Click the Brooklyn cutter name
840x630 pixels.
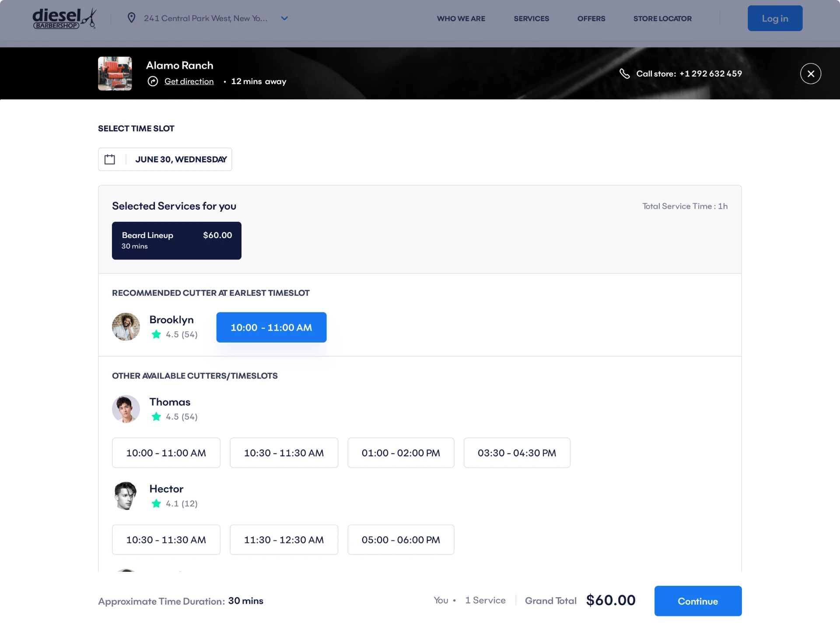(171, 320)
